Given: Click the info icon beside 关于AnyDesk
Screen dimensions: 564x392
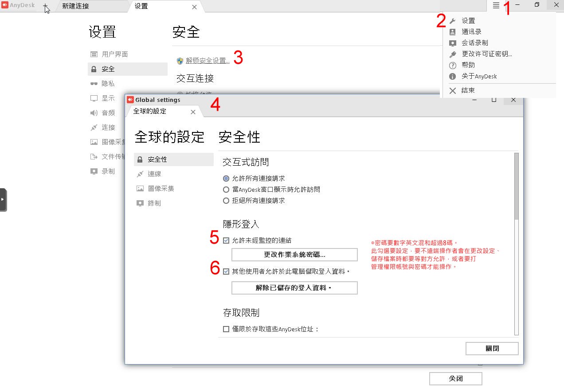Looking at the screenshot, I should click(453, 76).
